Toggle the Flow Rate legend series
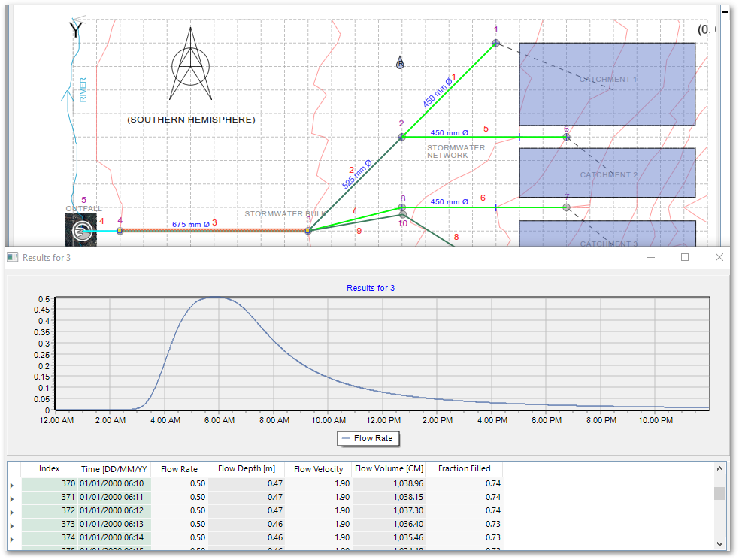Image resolution: width=739 pixels, height=560 pixels. (x=368, y=438)
